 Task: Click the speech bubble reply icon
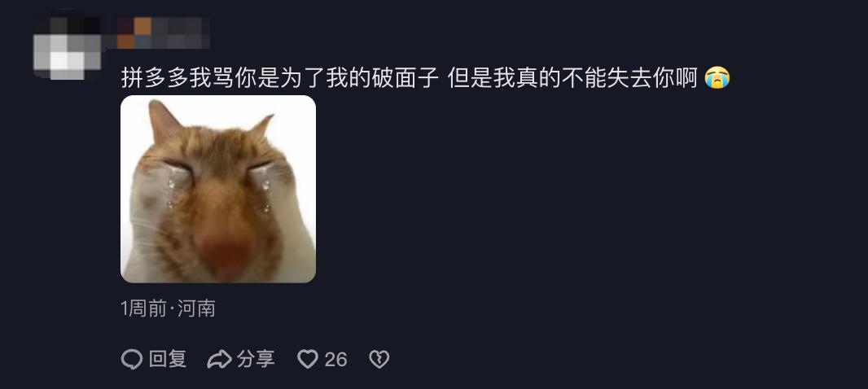[x=132, y=360]
